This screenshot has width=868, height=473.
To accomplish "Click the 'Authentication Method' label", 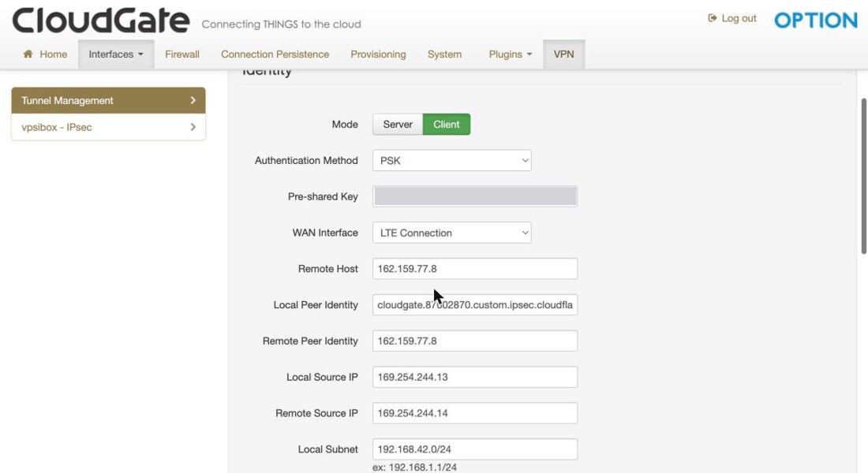I will tap(306, 161).
